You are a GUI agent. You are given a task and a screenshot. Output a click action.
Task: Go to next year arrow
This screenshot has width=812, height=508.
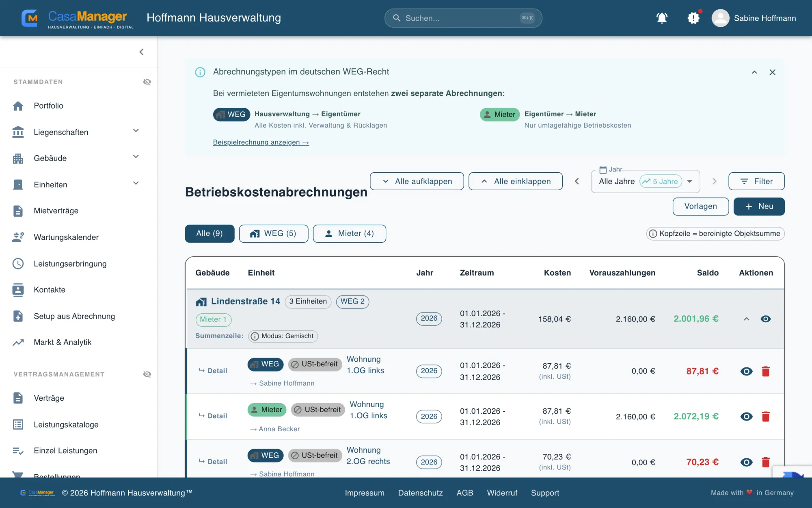[x=715, y=181]
